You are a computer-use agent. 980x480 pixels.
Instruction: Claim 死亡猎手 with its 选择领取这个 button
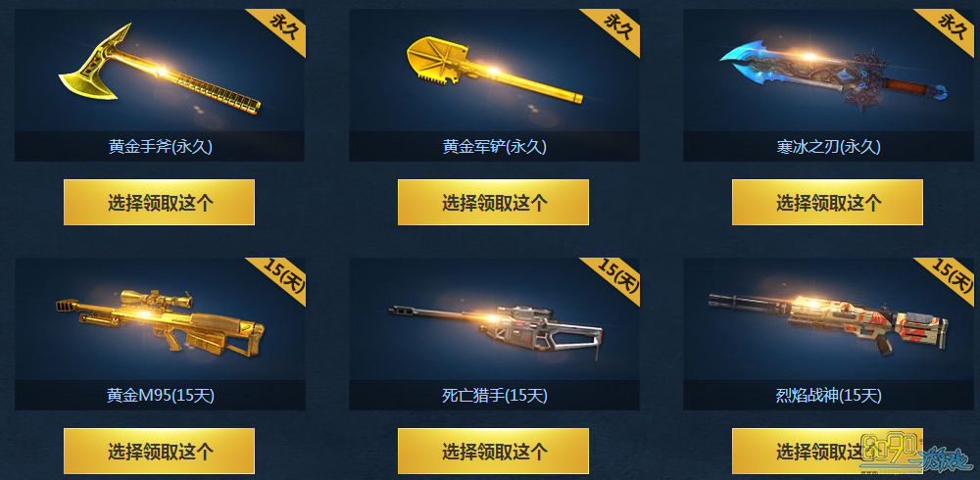pos(493,451)
